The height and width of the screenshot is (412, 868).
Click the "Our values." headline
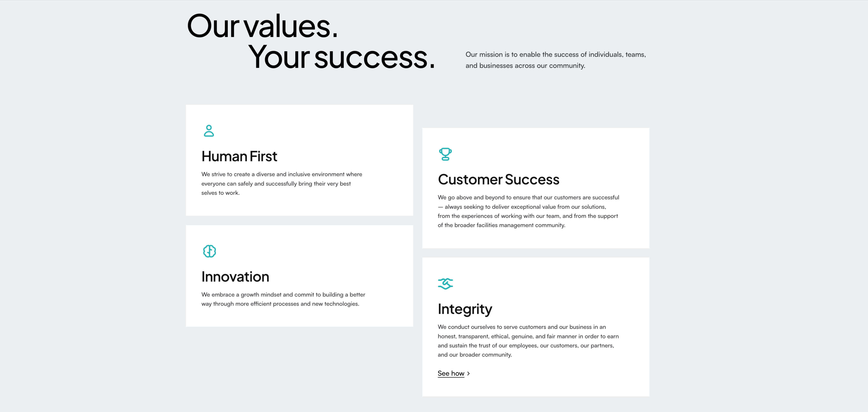262,26
